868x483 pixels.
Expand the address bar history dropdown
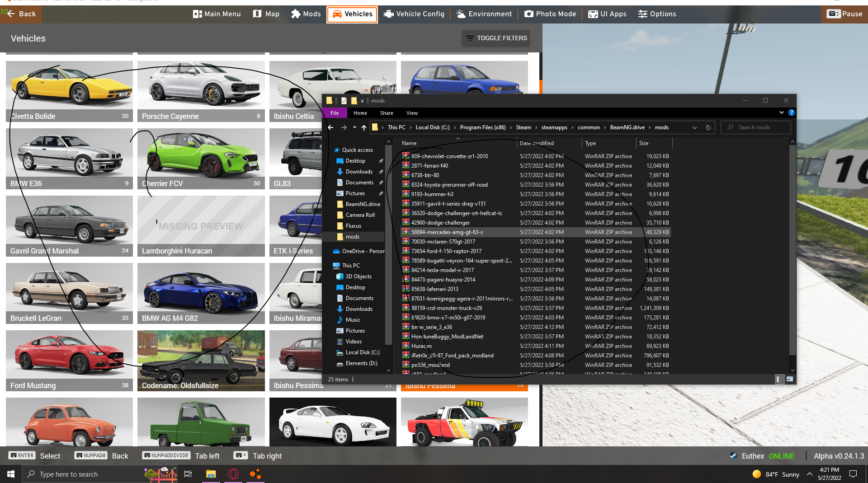coord(694,127)
